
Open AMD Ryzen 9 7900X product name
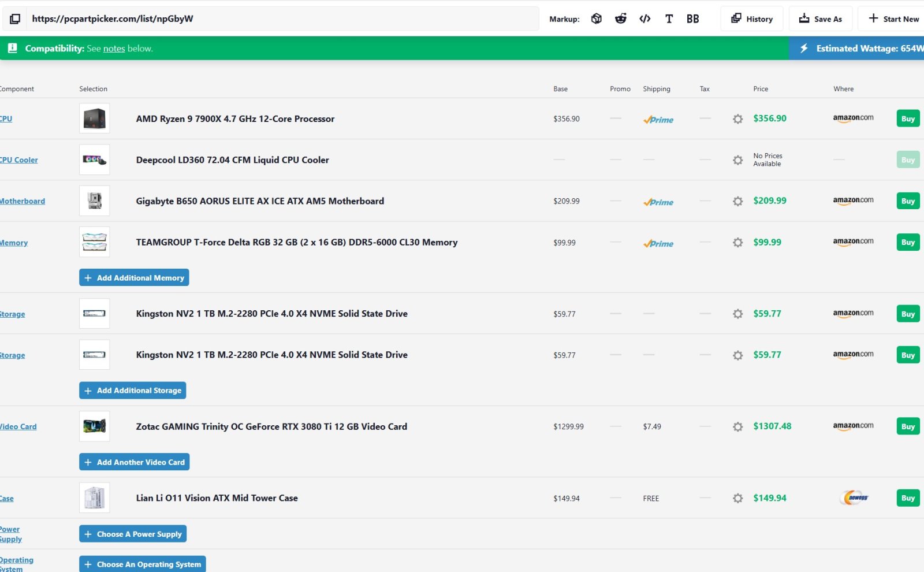click(x=235, y=118)
